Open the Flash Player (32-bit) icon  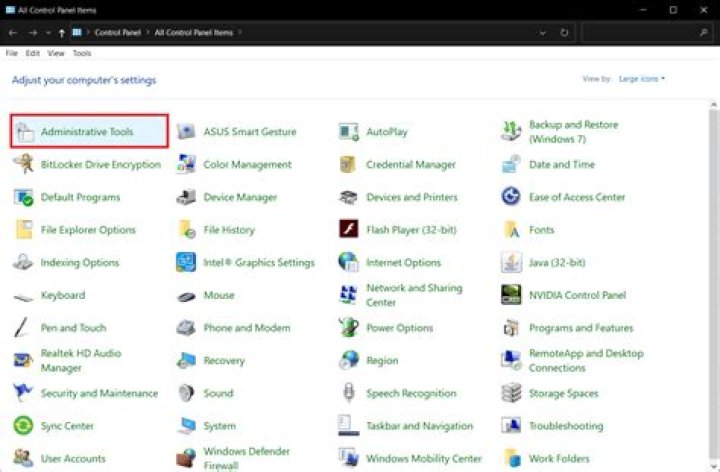click(349, 230)
